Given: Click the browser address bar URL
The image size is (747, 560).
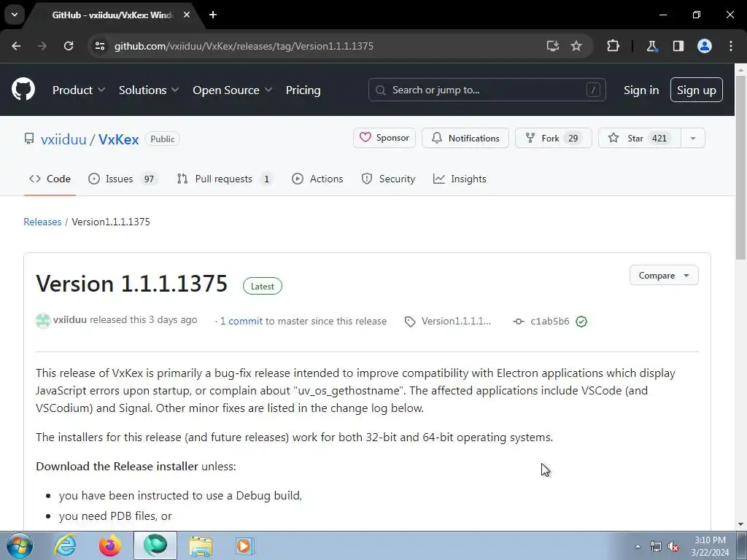Looking at the screenshot, I should tap(244, 46).
